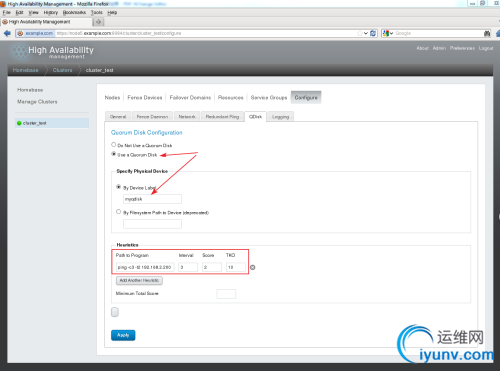The height and width of the screenshot is (371, 500).
Task: Choose 'By Device Label' radio button
Action: (x=118, y=187)
